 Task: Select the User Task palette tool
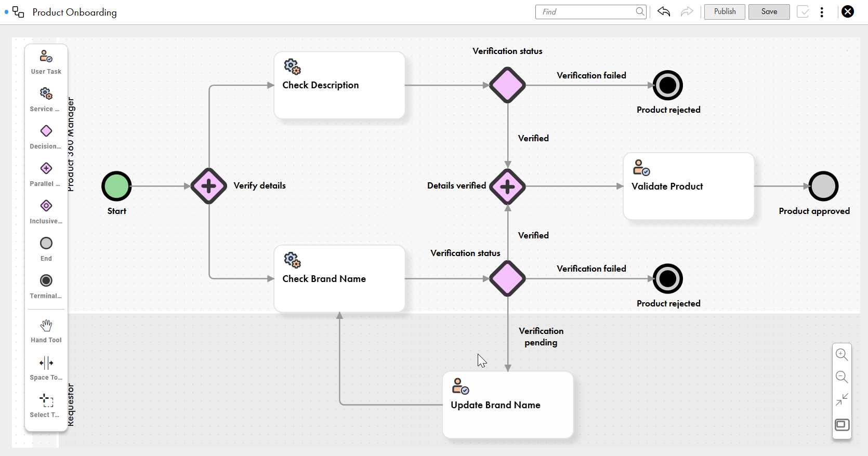click(x=46, y=62)
